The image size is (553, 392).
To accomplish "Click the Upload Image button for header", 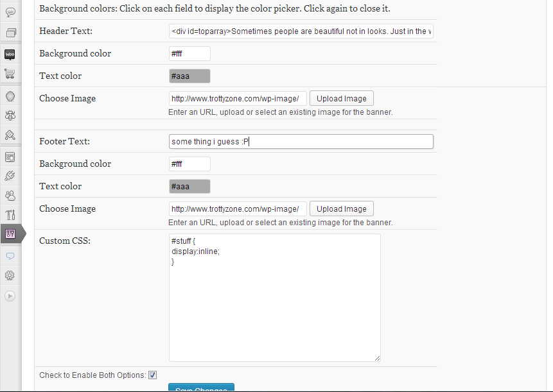I will 342,99.
